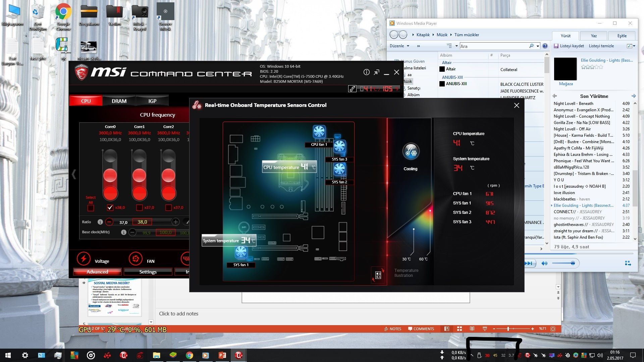The image size is (644, 362).
Task: Open the search options dropdown arrow
Action: [x=538, y=46]
